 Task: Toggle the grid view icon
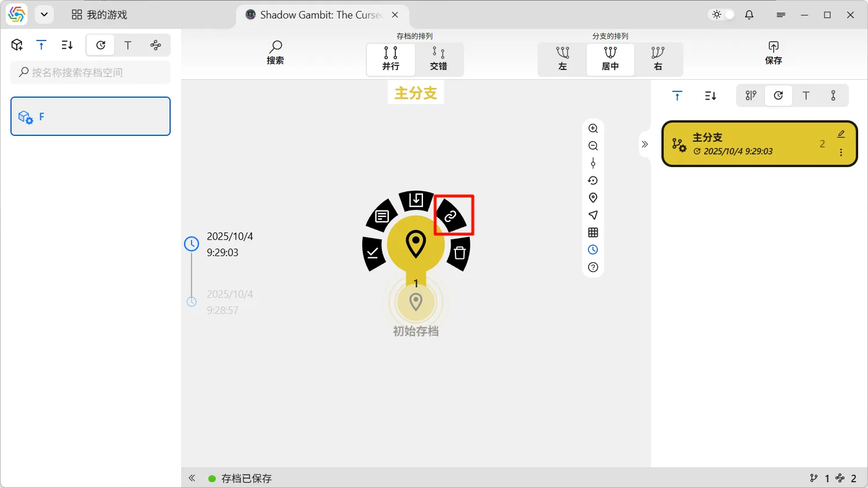coord(593,232)
